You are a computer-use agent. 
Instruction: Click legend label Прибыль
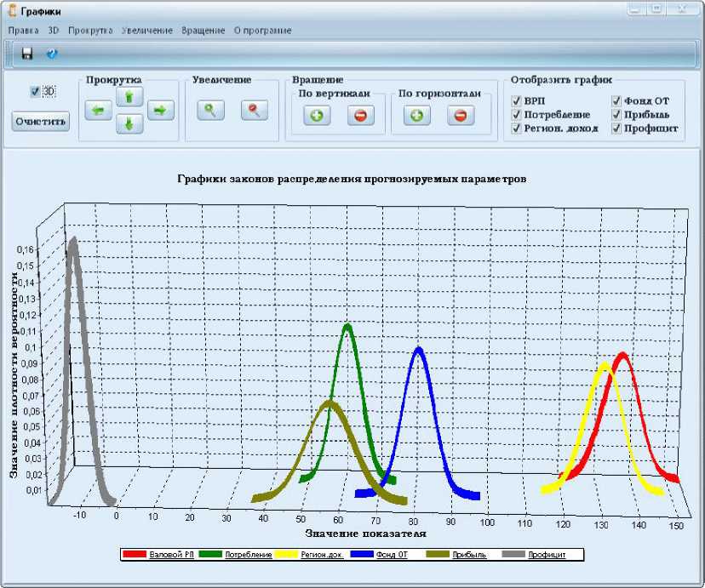pyautogui.click(x=469, y=555)
